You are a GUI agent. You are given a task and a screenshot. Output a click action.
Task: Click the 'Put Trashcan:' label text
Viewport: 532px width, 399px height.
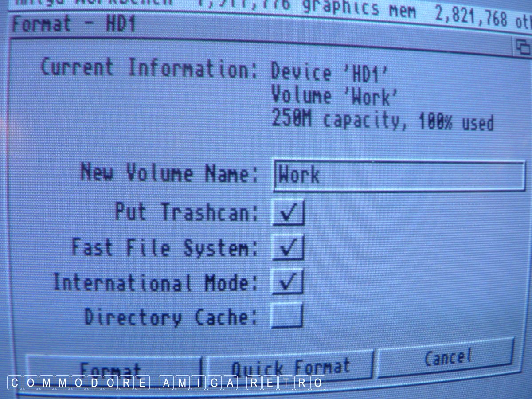click(186, 212)
